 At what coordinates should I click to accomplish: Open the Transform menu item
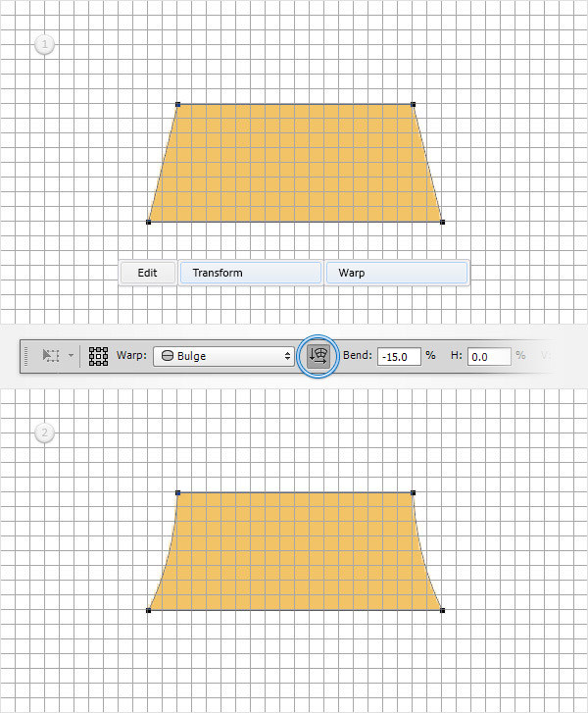pyautogui.click(x=250, y=273)
